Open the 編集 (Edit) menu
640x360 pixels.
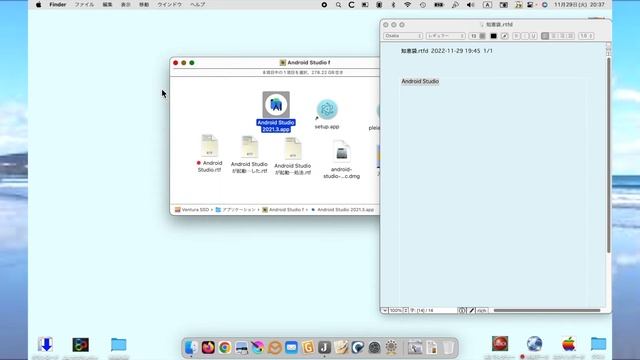pos(107,5)
